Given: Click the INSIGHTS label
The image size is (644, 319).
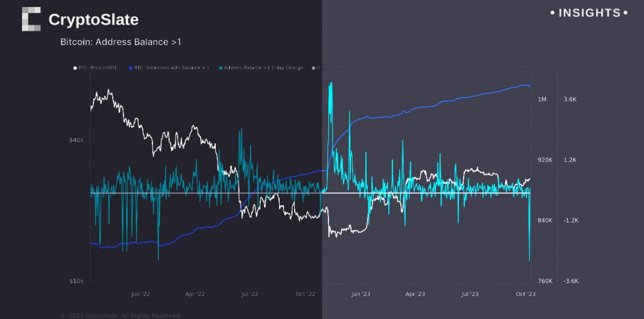Looking at the screenshot, I should pyautogui.click(x=589, y=13).
